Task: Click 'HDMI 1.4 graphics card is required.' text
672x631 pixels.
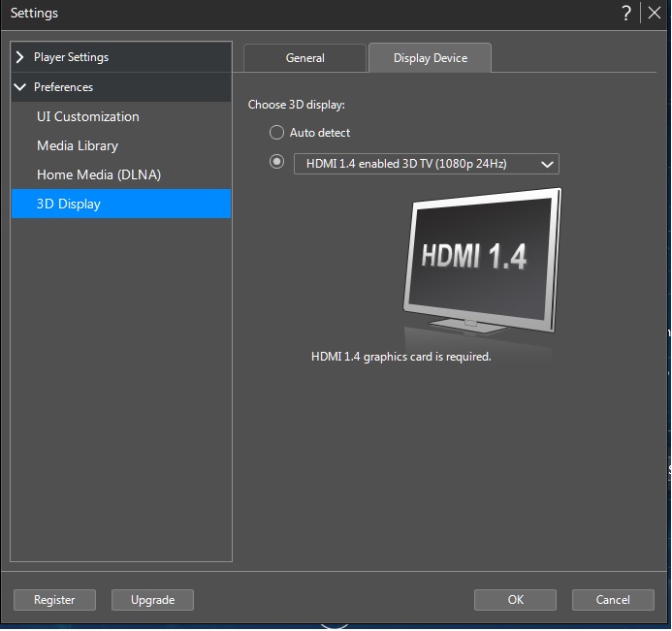Action: coord(401,357)
